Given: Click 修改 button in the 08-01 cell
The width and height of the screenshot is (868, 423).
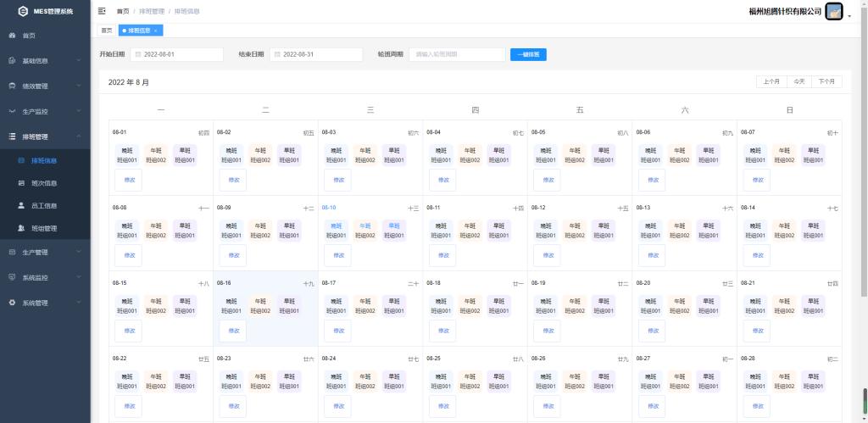Looking at the screenshot, I should pyautogui.click(x=129, y=180).
